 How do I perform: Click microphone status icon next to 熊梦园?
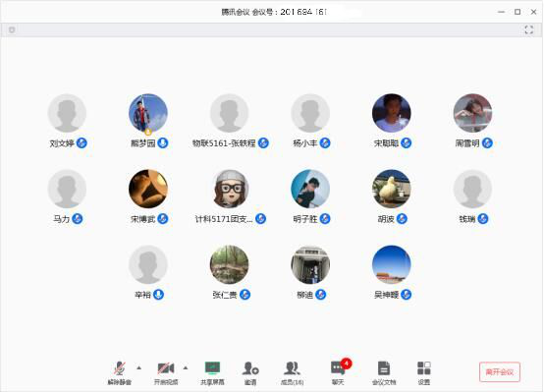point(163,142)
